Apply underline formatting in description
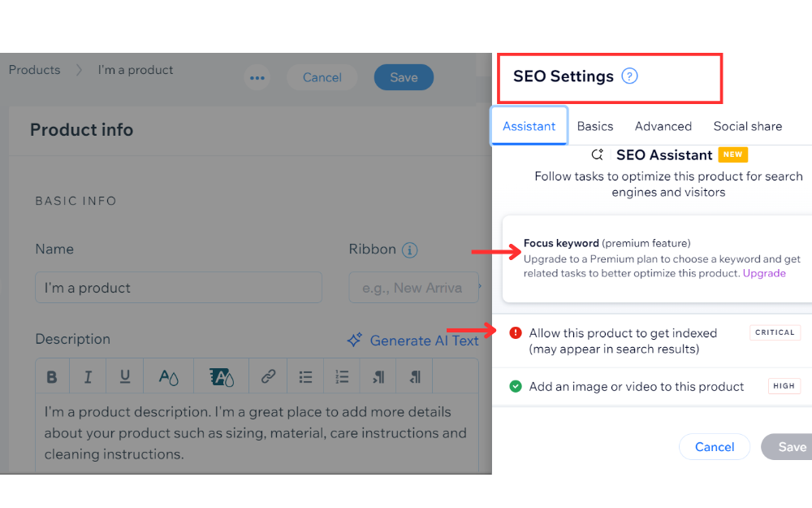 [125, 376]
